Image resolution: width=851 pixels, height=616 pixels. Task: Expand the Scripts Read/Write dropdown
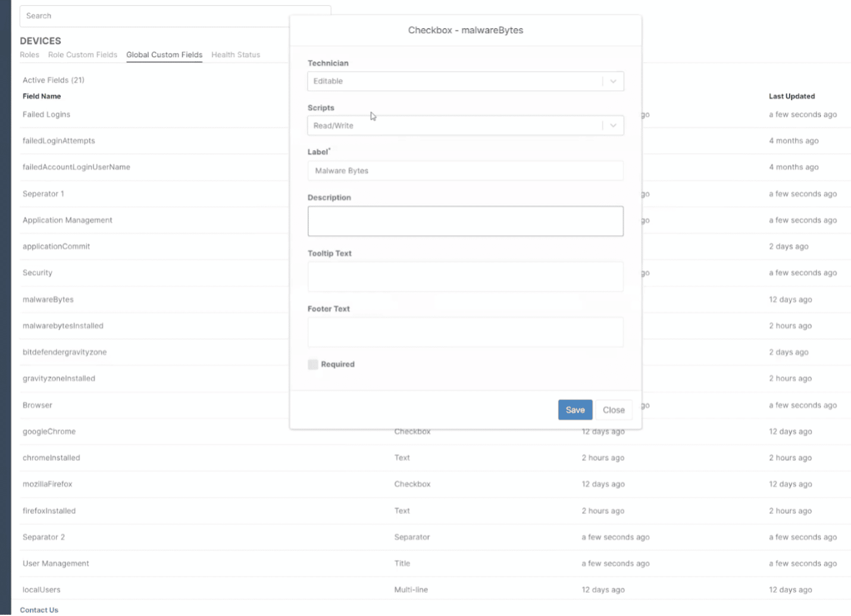[x=465, y=125]
